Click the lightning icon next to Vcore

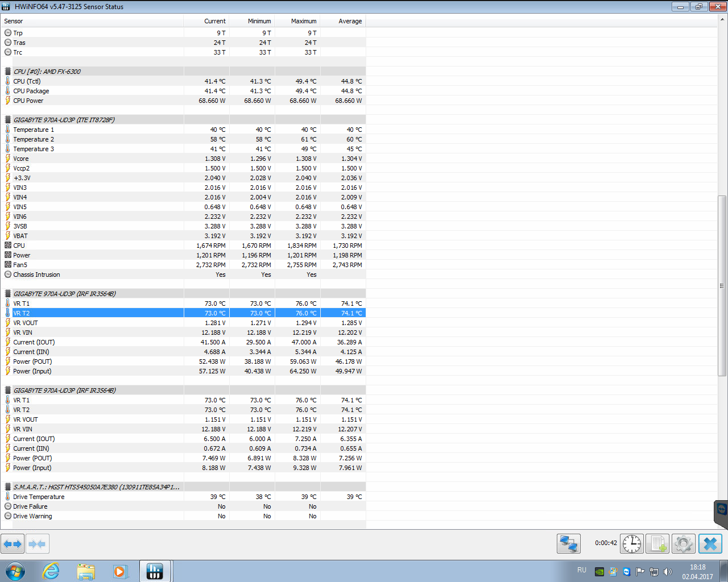8,159
